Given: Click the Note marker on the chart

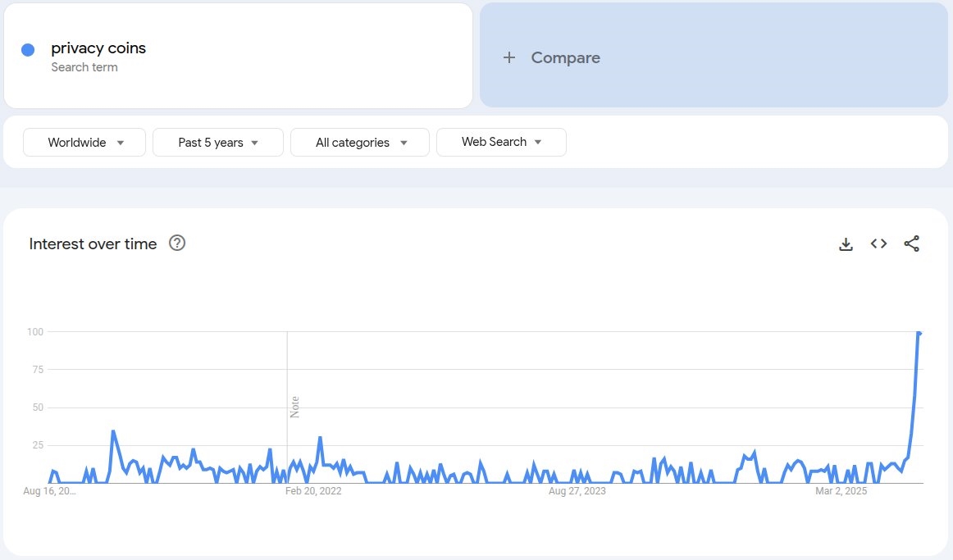Looking at the screenshot, I should coord(294,407).
